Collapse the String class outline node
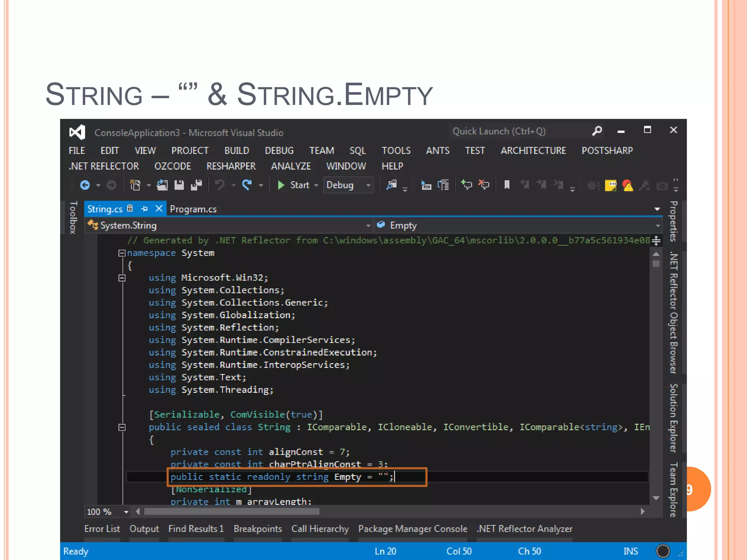The width and height of the screenshot is (747, 560). pyautogui.click(x=122, y=427)
